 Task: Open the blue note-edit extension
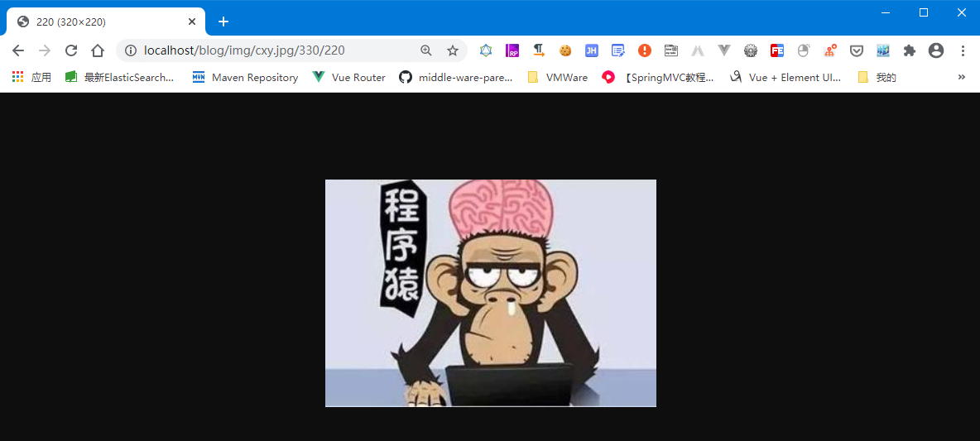[x=618, y=50]
